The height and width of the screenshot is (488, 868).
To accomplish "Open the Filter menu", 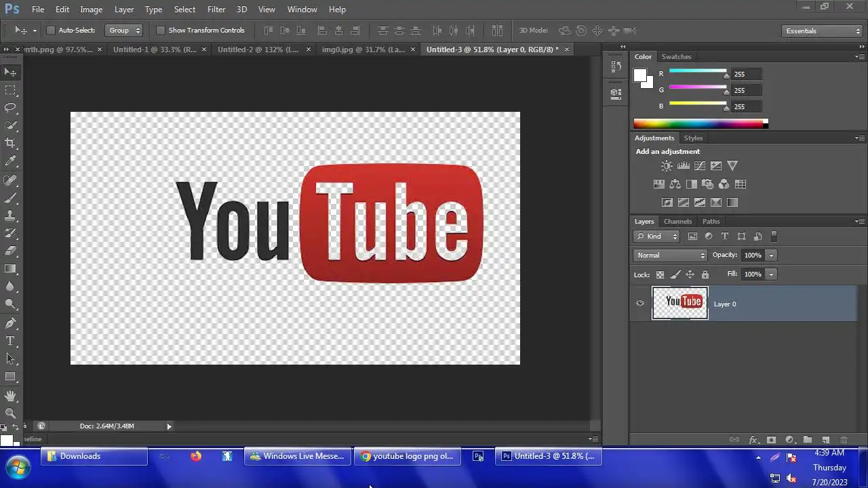I will click(x=216, y=9).
